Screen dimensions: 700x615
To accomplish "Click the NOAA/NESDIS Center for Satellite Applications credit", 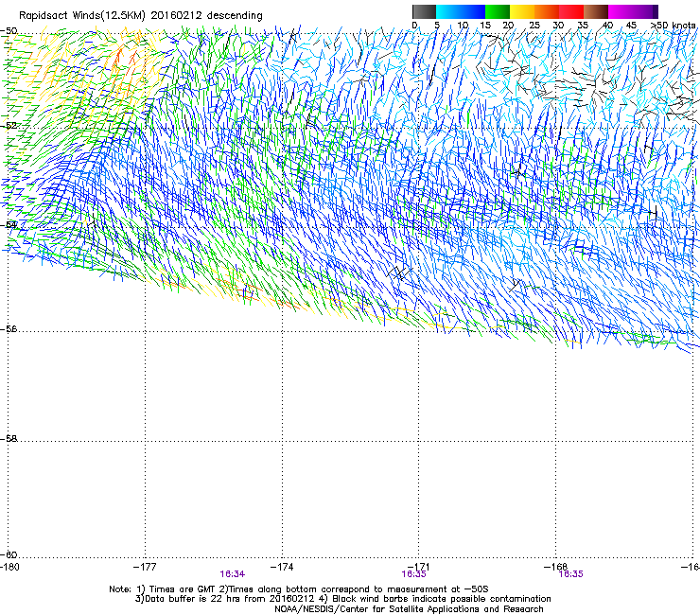I will [x=409, y=609].
